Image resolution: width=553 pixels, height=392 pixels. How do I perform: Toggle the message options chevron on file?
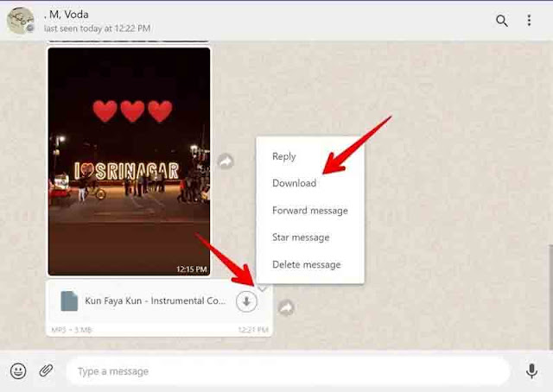[x=262, y=288]
